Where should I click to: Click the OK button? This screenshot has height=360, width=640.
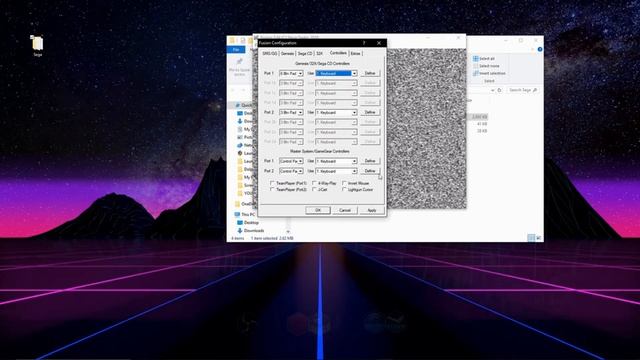point(318,210)
